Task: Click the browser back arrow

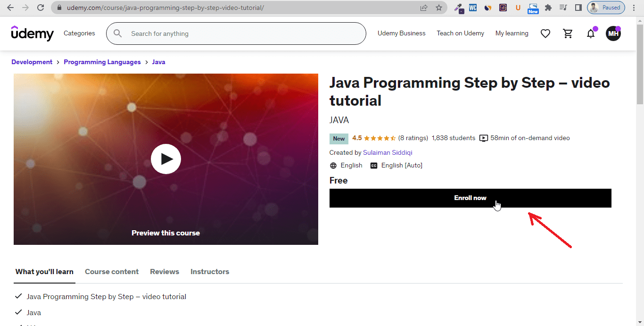Action: point(10,8)
